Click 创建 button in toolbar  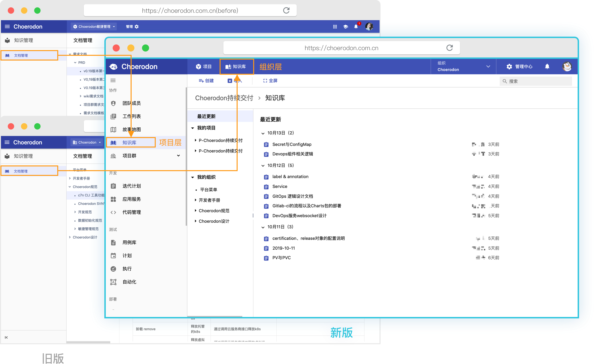(x=206, y=81)
